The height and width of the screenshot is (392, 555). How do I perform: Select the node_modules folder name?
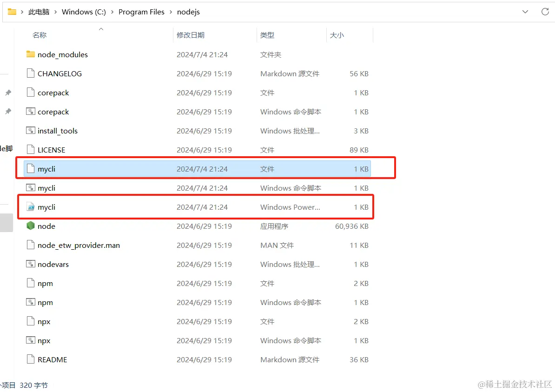pos(63,54)
